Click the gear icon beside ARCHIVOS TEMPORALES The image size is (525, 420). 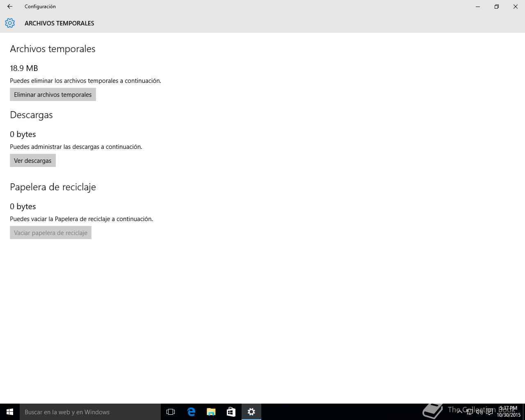(10, 23)
